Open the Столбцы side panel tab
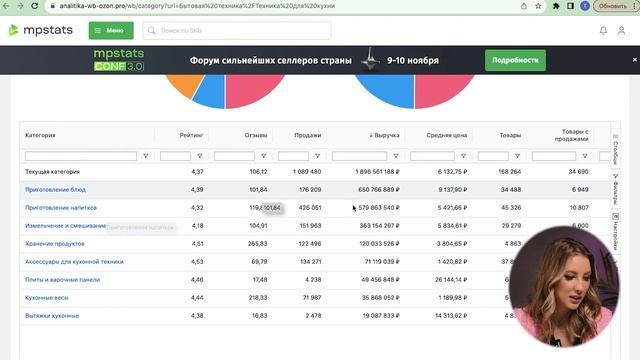The height and width of the screenshot is (360, 640). click(616, 149)
